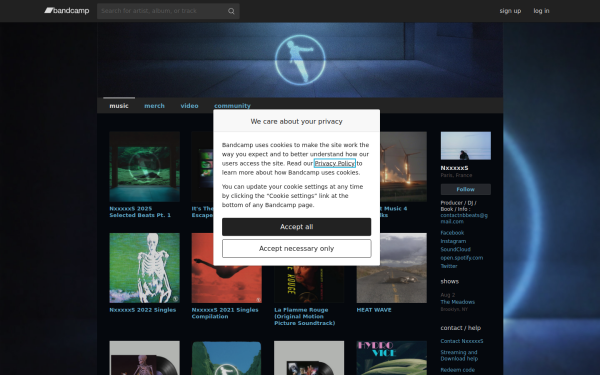
Task: Switch to the music tab
Action: [x=119, y=106]
